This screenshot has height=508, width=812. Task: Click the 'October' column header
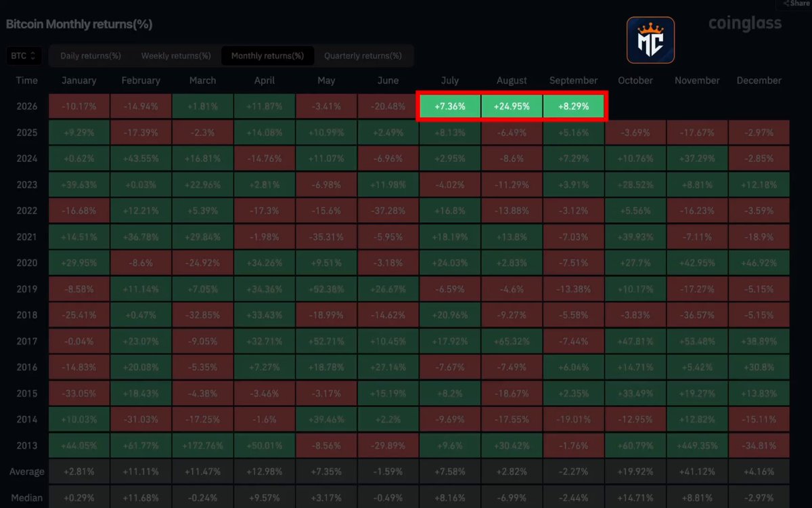pos(635,81)
